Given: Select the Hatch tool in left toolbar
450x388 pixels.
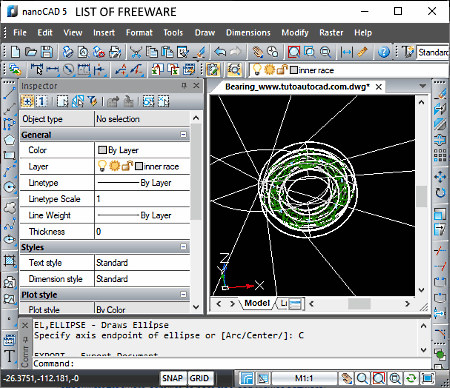Looking at the screenshot, I should pyautogui.click(x=10, y=260).
